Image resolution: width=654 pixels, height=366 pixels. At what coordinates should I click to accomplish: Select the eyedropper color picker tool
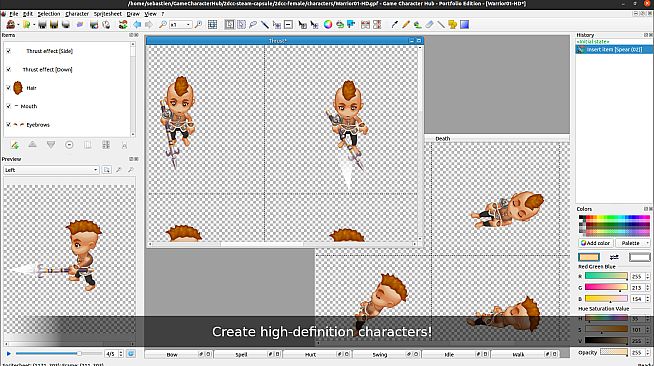[394, 25]
